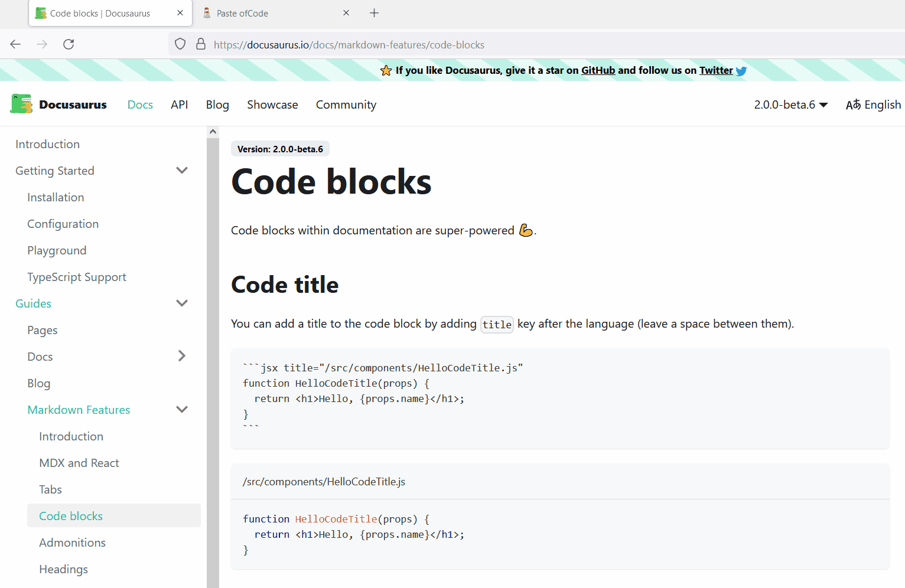Image resolution: width=905 pixels, height=588 pixels.
Task: Open the GitHub link in the banner
Action: click(598, 70)
